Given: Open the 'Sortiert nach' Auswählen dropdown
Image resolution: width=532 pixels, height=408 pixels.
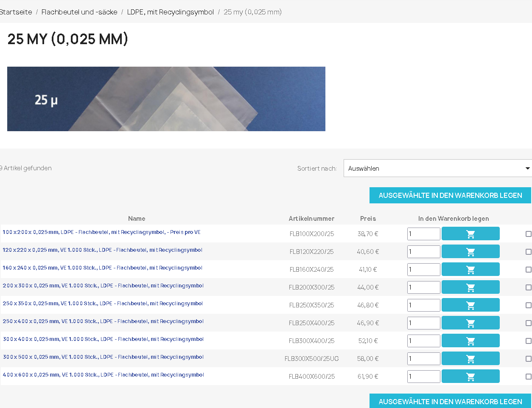Looking at the screenshot, I should (437, 169).
